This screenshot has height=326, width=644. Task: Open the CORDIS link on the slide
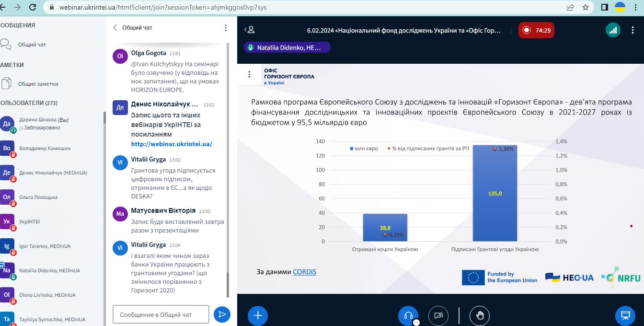(305, 272)
